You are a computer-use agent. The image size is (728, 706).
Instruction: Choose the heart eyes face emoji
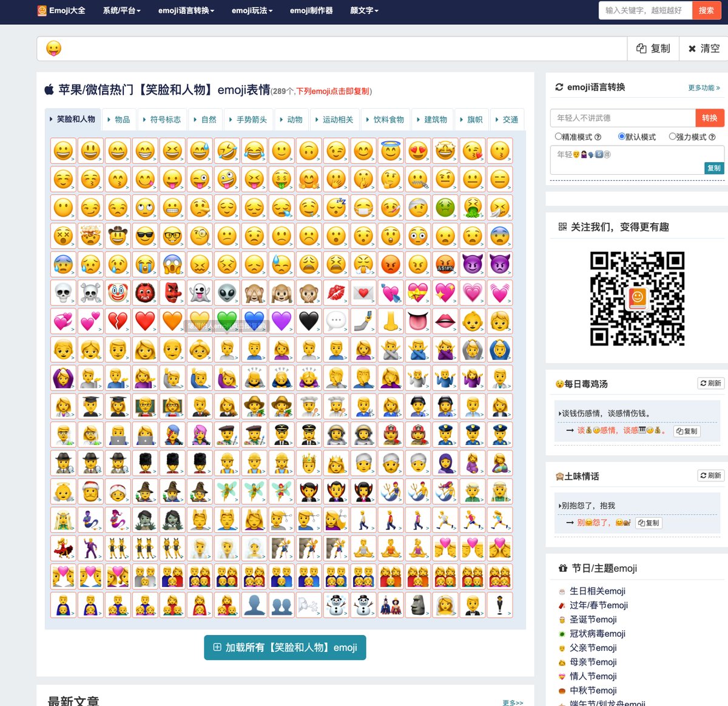pos(418,151)
